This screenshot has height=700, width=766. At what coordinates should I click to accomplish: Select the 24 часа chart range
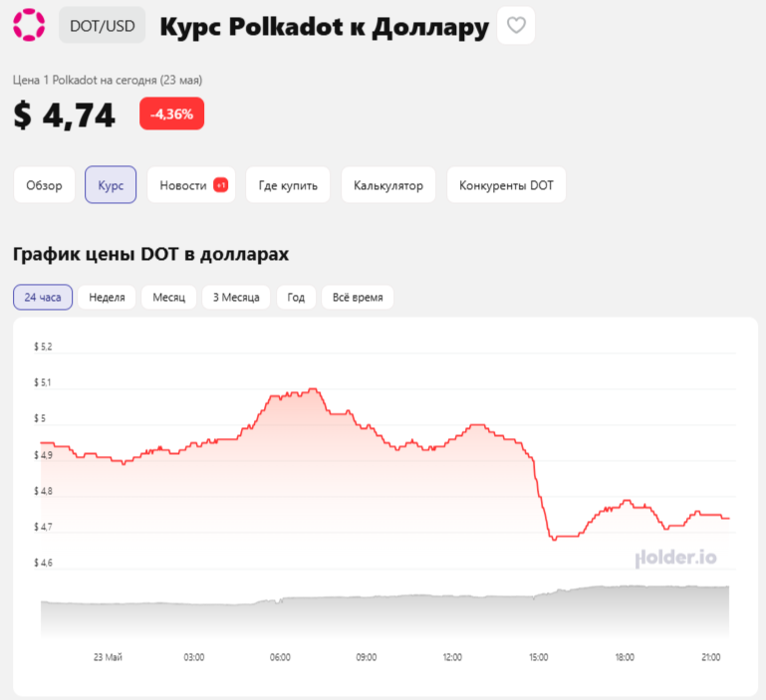tap(43, 297)
